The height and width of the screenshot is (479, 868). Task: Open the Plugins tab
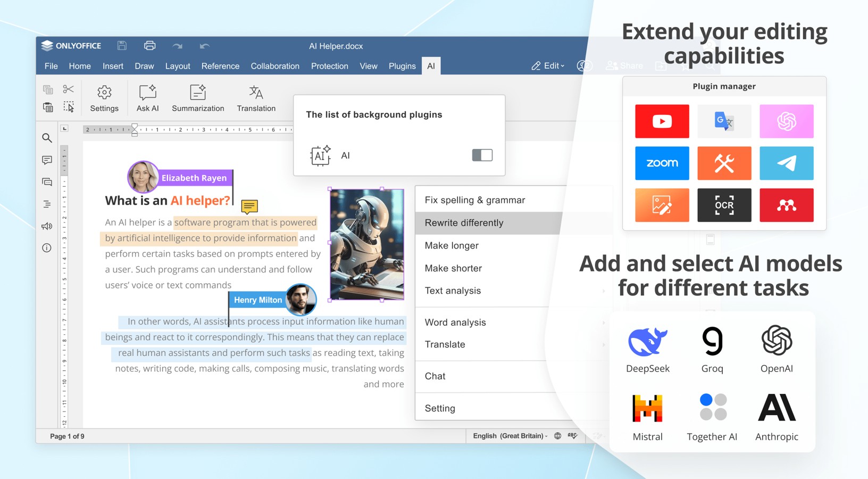tap(402, 66)
